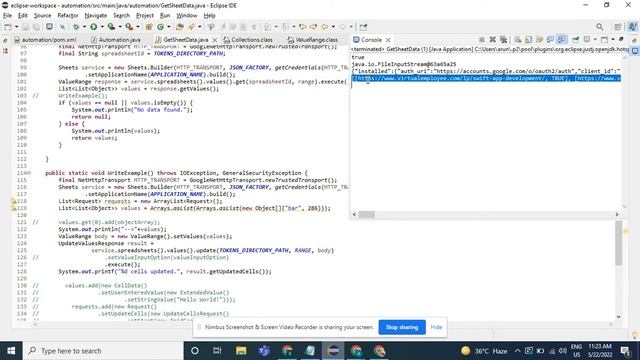Viewport: 640px width, 360px height.
Task: Click the Last Edit Location arrow icon
Action: pos(302,27)
